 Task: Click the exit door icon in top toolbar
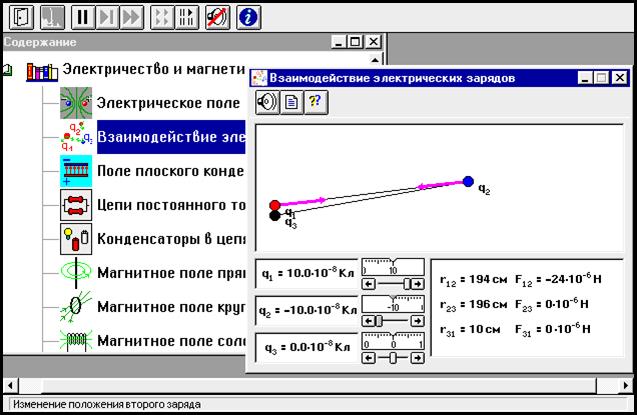(21, 17)
